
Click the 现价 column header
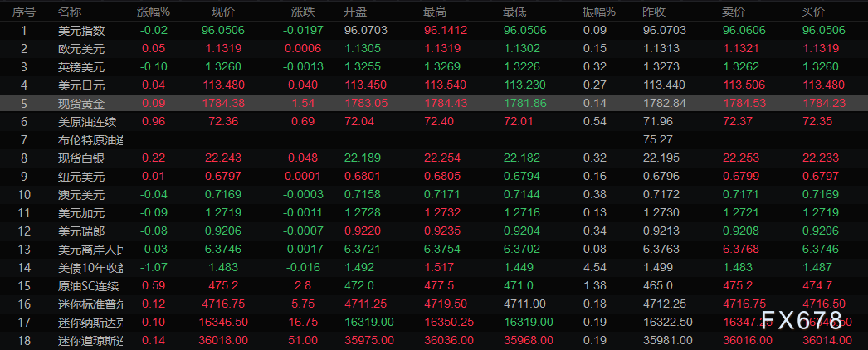[x=223, y=12]
